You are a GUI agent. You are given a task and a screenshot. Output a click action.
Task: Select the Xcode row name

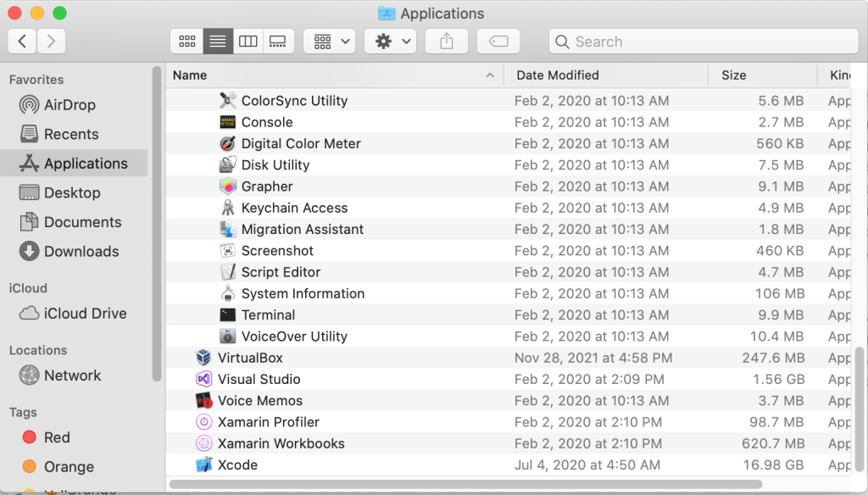(237, 465)
